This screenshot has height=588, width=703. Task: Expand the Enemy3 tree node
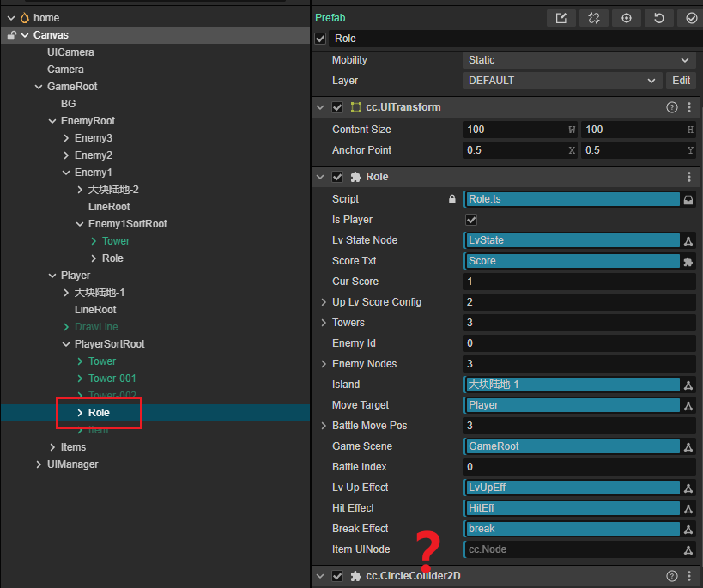click(66, 138)
